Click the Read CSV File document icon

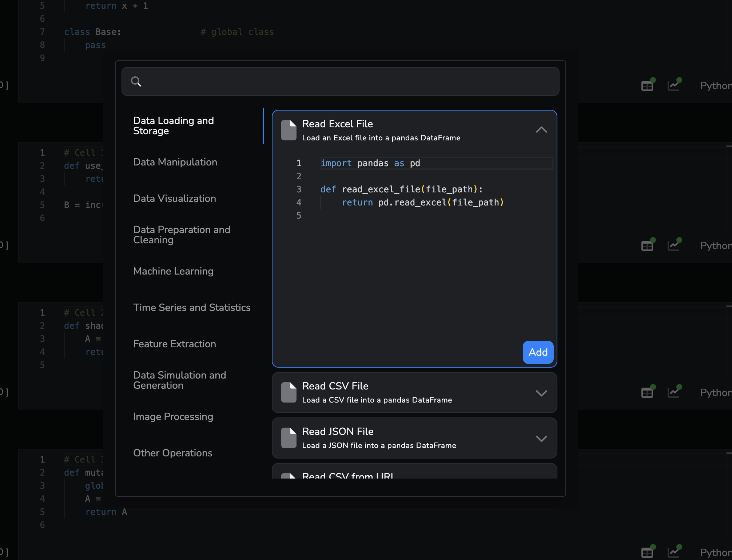(x=289, y=392)
